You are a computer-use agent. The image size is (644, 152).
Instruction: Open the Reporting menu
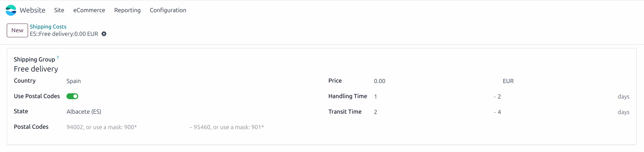[127, 10]
